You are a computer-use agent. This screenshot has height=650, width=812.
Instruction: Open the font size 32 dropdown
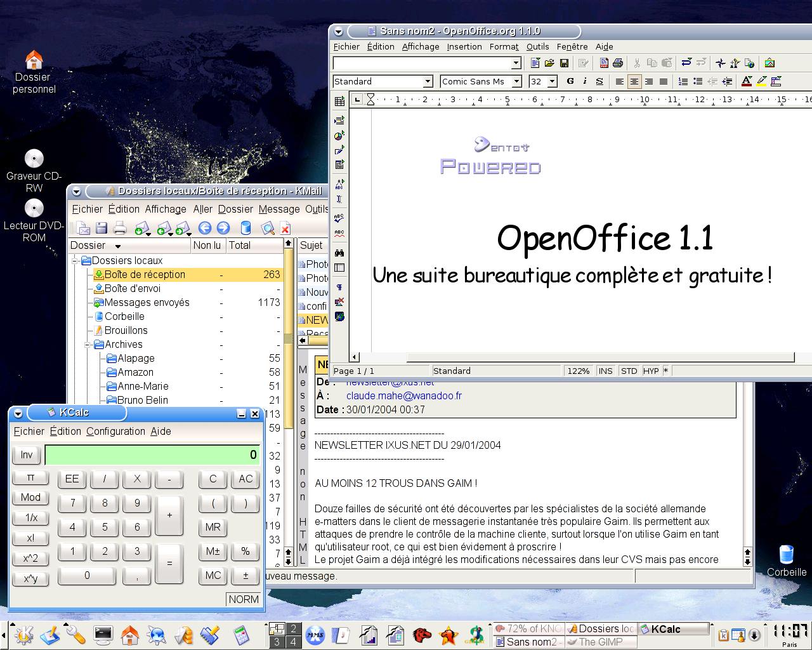(x=553, y=81)
